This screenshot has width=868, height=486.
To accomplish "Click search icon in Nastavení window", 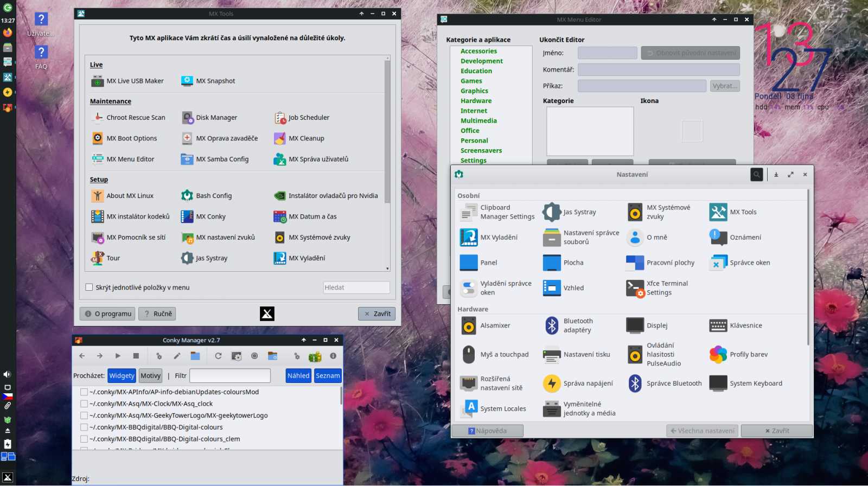I will 756,175.
